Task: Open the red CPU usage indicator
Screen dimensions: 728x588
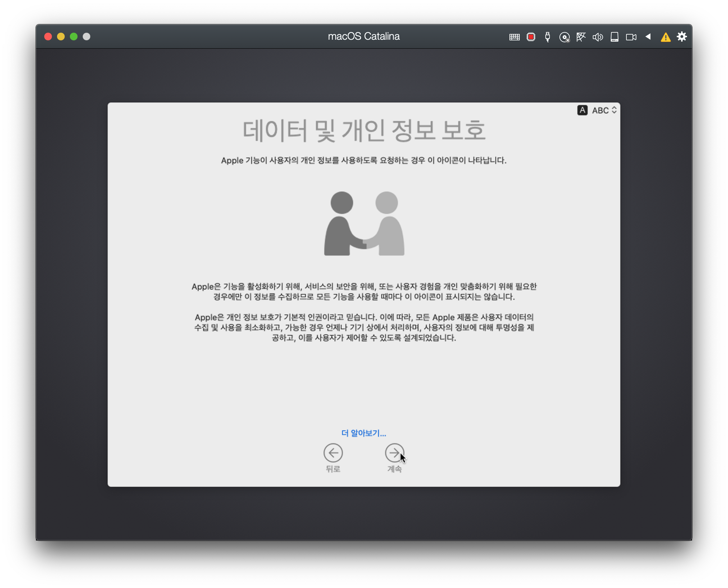Action: [x=531, y=37]
